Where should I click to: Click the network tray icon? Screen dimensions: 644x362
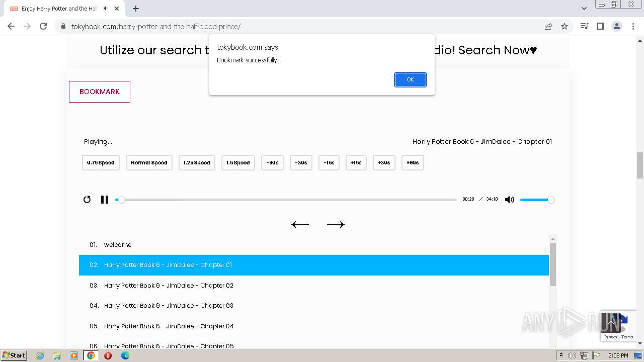pos(584,355)
